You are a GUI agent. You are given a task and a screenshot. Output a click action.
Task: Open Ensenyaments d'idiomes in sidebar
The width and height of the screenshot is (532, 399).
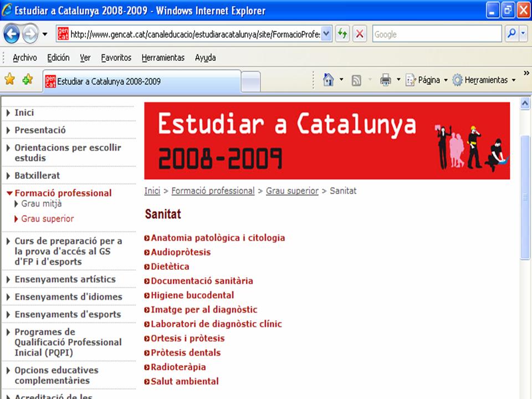pos(68,297)
